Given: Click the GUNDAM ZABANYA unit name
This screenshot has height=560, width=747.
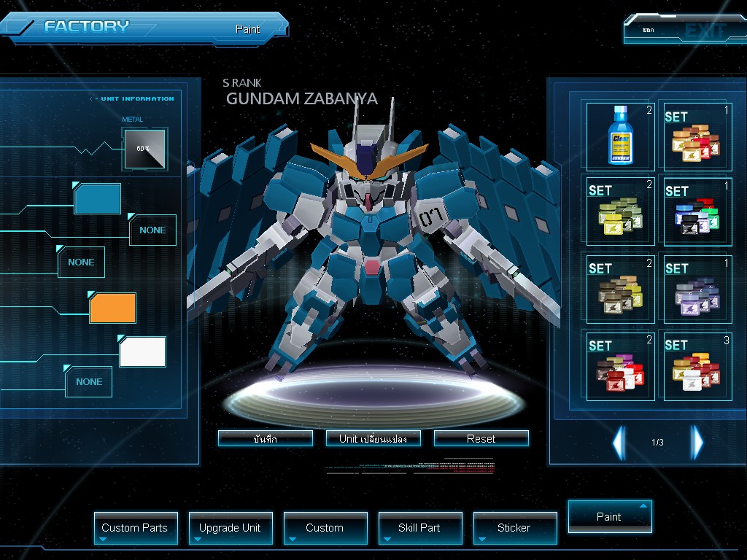Looking at the screenshot, I should pyautogui.click(x=302, y=98).
